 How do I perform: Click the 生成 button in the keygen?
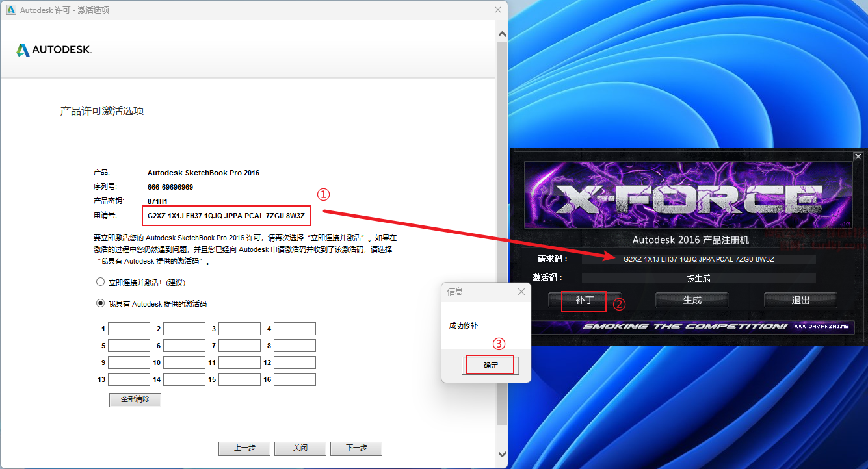pos(692,300)
